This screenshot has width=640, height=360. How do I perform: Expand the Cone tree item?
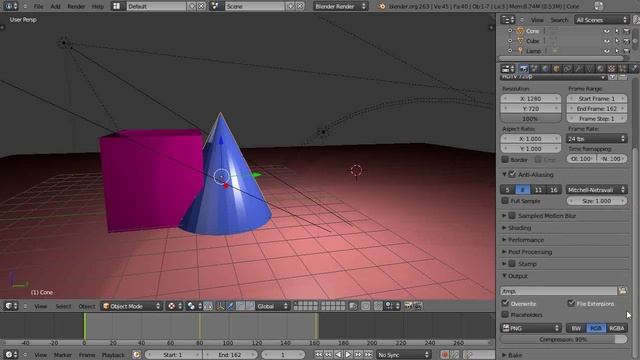[x=510, y=31]
